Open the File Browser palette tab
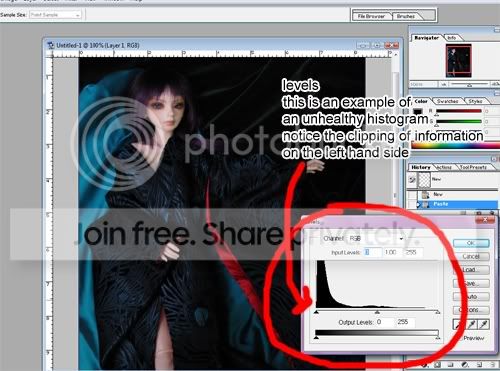Image resolution: width=500 pixels, height=371 pixels. [371, 16]
